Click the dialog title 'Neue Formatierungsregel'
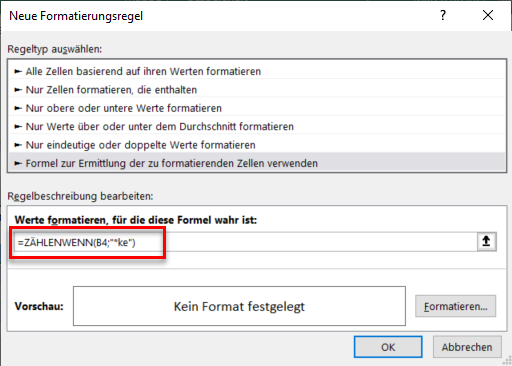Image resolution: width=512 pixels, height=366 pixels. 76,16
